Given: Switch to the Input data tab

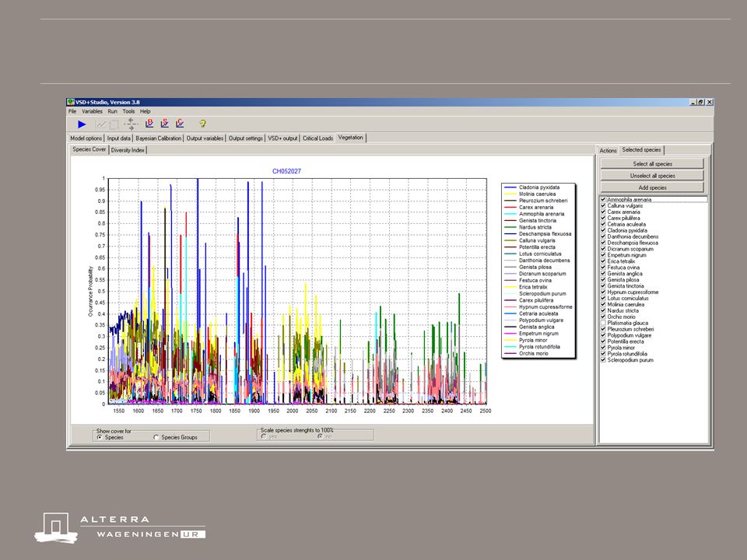Looking at the screenshot, I should point(118,138).
